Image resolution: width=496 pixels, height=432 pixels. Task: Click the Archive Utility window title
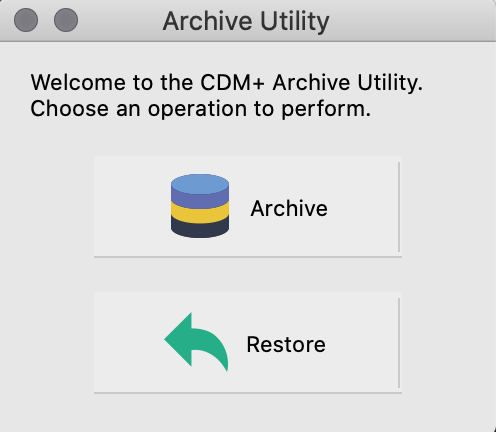click(246, 21)
